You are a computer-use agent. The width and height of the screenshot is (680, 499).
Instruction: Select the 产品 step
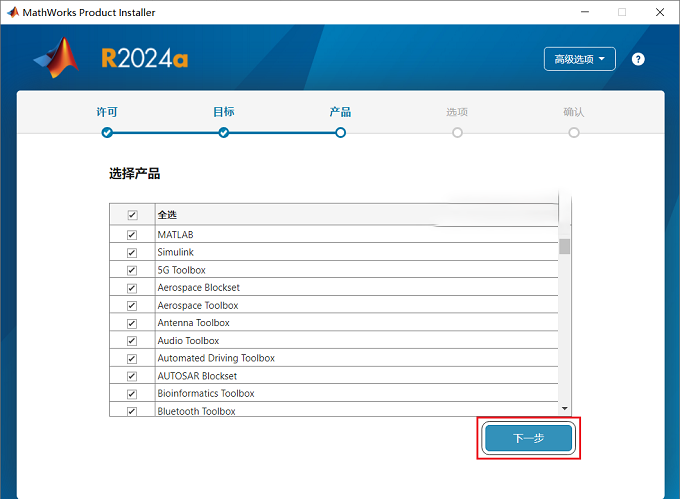click(340, 112)
